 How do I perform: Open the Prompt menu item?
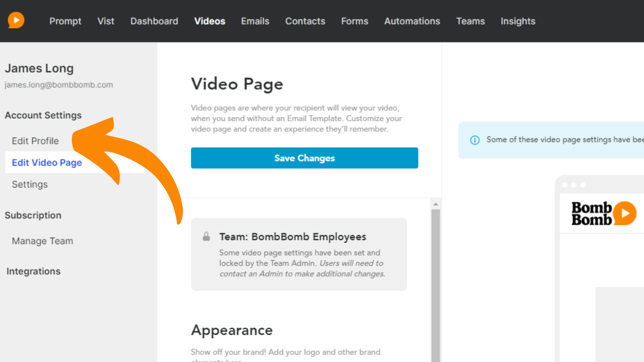point(65,21)
